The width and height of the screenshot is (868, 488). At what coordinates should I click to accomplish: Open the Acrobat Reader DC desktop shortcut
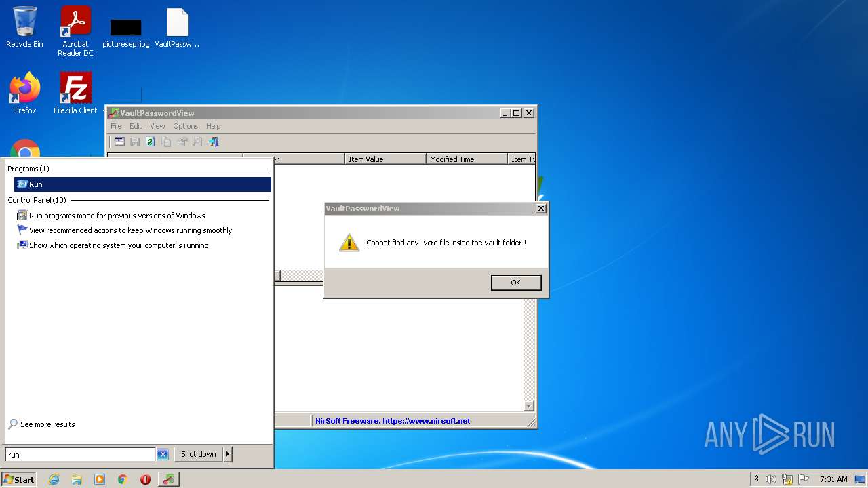75,31
